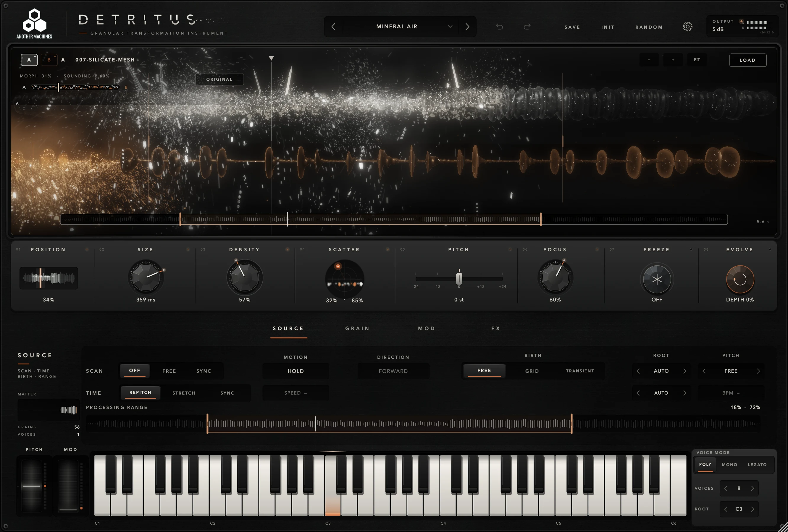The height and width of the screenshot is (532, 788).
Task: Click the Position waveform mini display
Action: click(x=49, y=278)
